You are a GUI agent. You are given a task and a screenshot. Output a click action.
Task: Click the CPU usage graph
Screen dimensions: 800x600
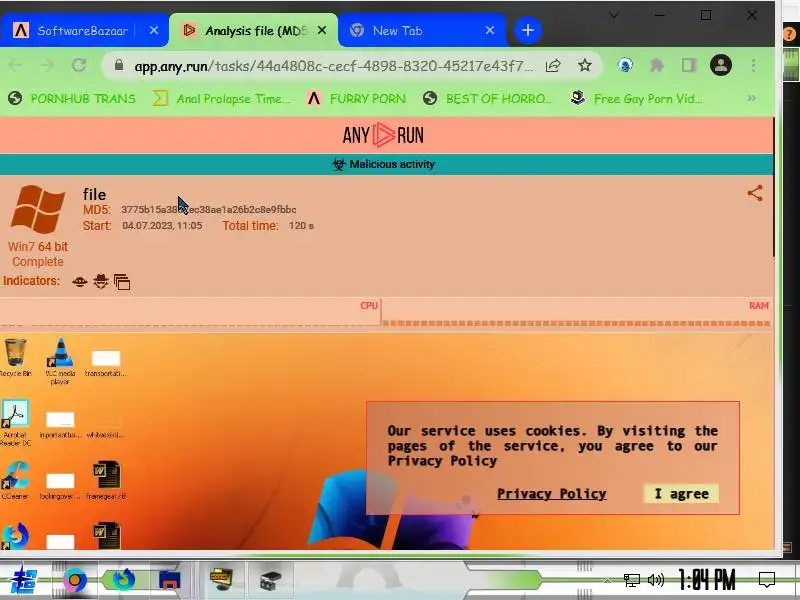coord(190,312)
